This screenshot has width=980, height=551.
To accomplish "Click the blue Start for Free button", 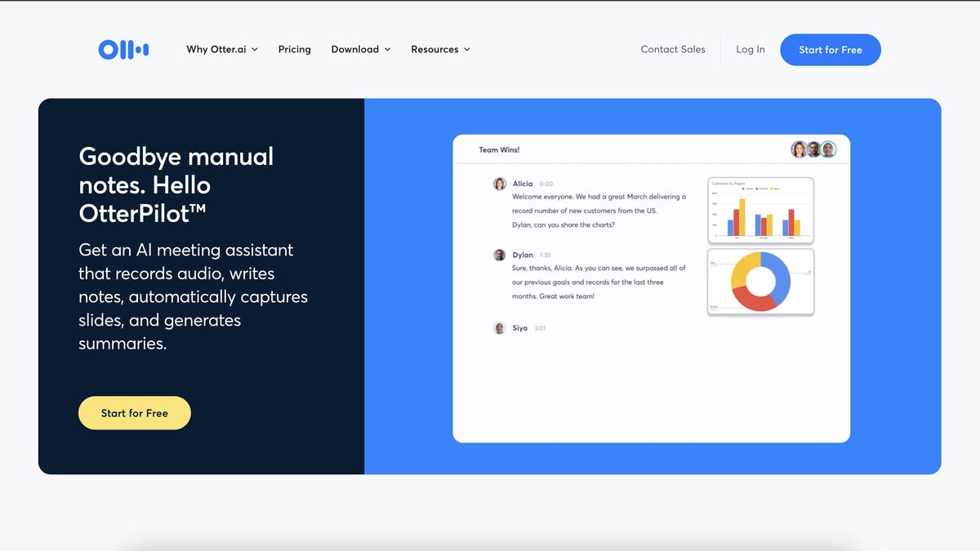I will [x=831, y=50].
